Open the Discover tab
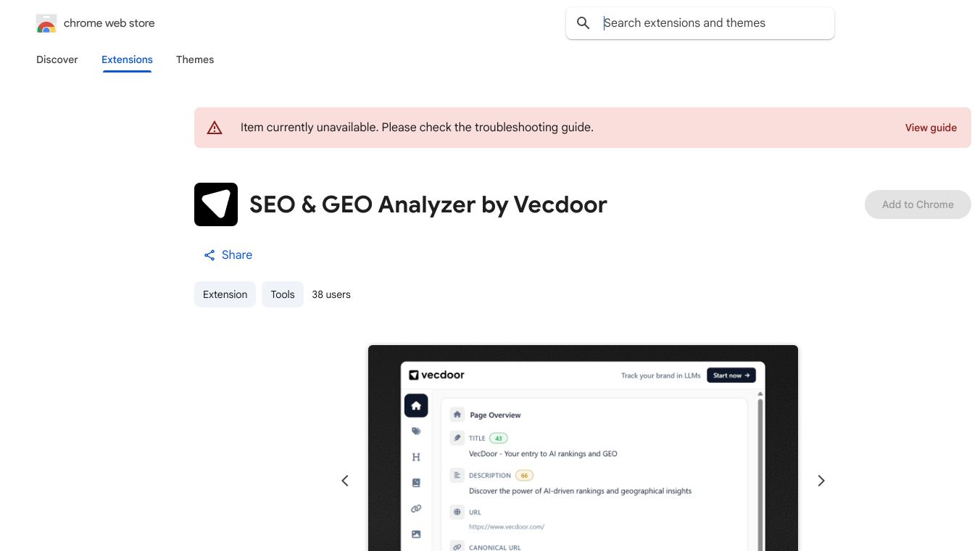Viewport: 980px width, 551px height. [57, 59]
